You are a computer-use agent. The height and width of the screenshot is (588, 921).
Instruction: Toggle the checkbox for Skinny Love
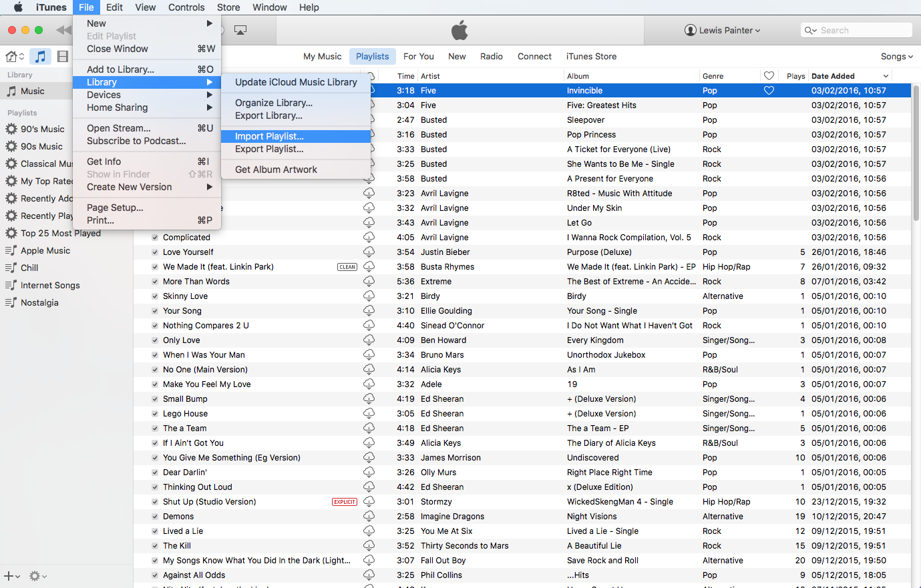(155, 296)
